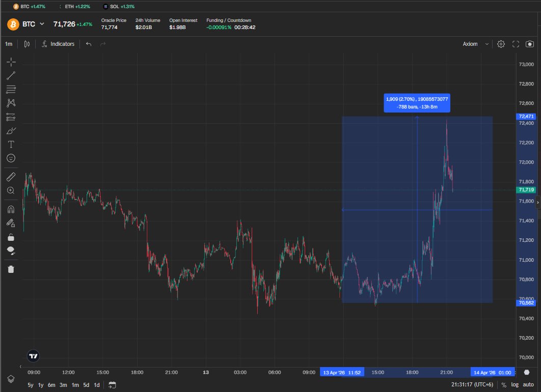Screen dimensions: 541x392
Task: Select the trend line drawing tool
Action: click(11, 75)
